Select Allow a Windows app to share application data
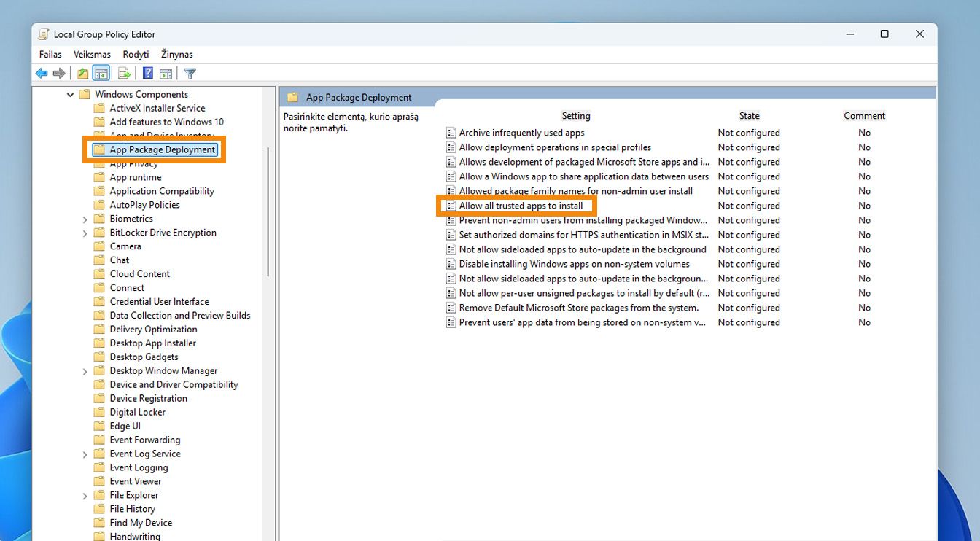Viewport: 980px width, 541px height. tap(583, 176)
